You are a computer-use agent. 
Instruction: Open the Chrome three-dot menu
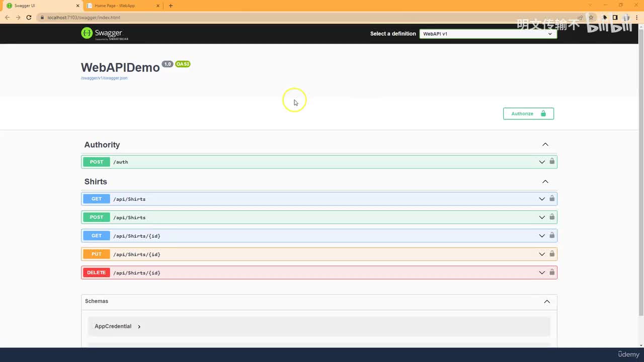pyautogui.click(x=637, y=18)
